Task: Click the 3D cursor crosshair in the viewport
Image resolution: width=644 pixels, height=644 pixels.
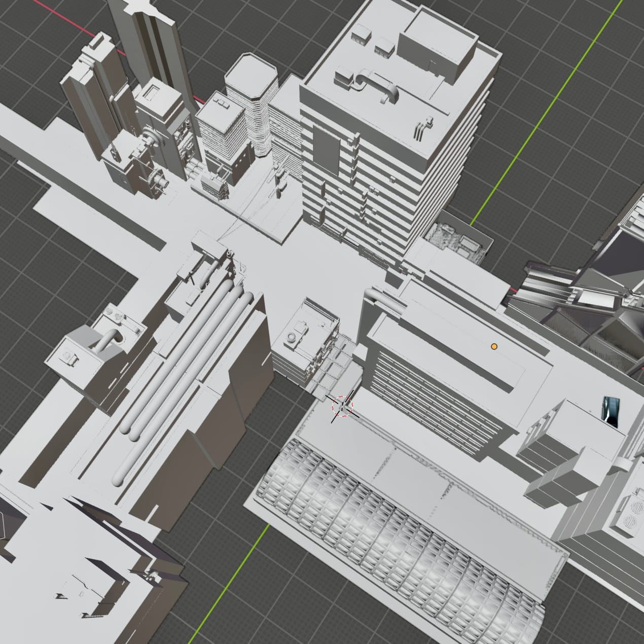Action: [x=343, y=406]
